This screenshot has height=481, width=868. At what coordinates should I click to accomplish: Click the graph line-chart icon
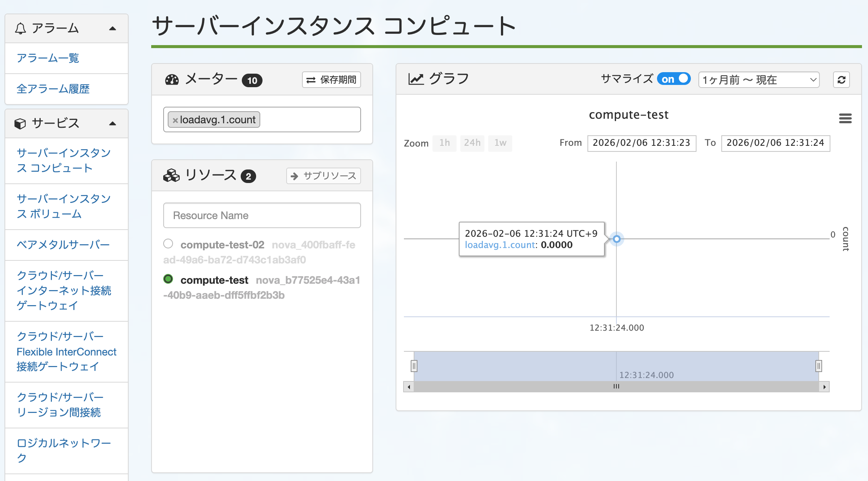point(416,79)
